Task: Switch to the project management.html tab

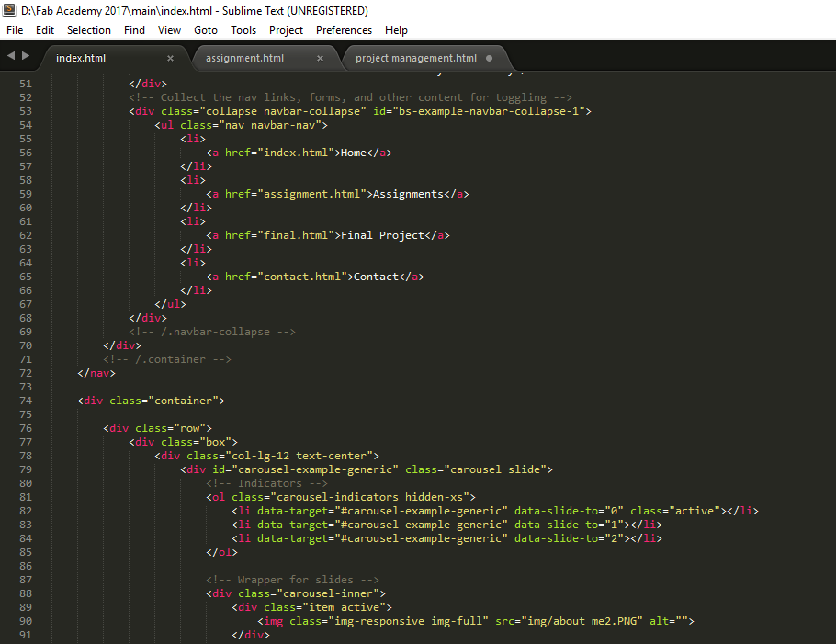Action: tap(416, 58)
